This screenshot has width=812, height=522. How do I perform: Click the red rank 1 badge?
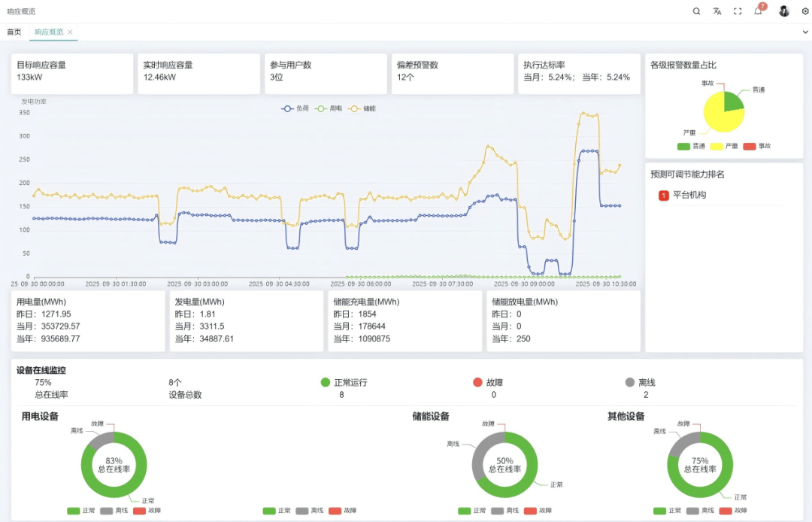coord(663,196)
